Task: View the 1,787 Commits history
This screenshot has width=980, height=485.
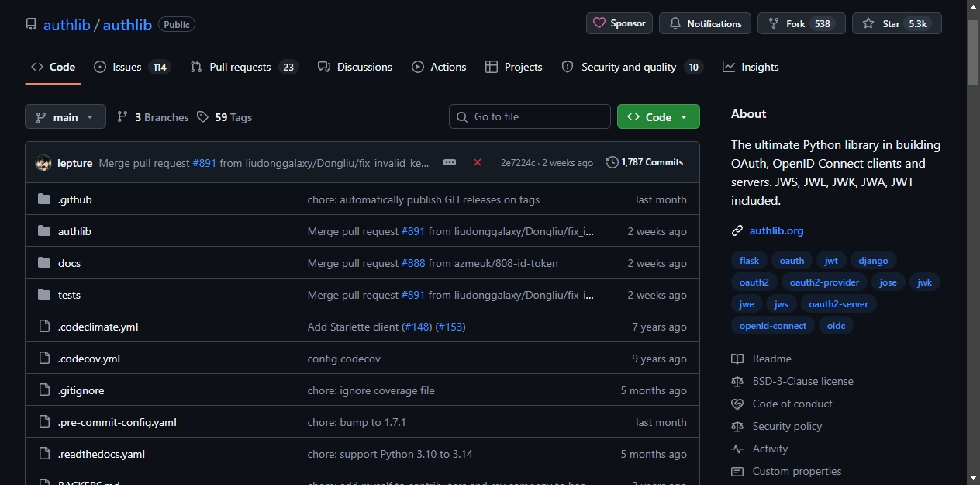Action: [x=645, y=162]
